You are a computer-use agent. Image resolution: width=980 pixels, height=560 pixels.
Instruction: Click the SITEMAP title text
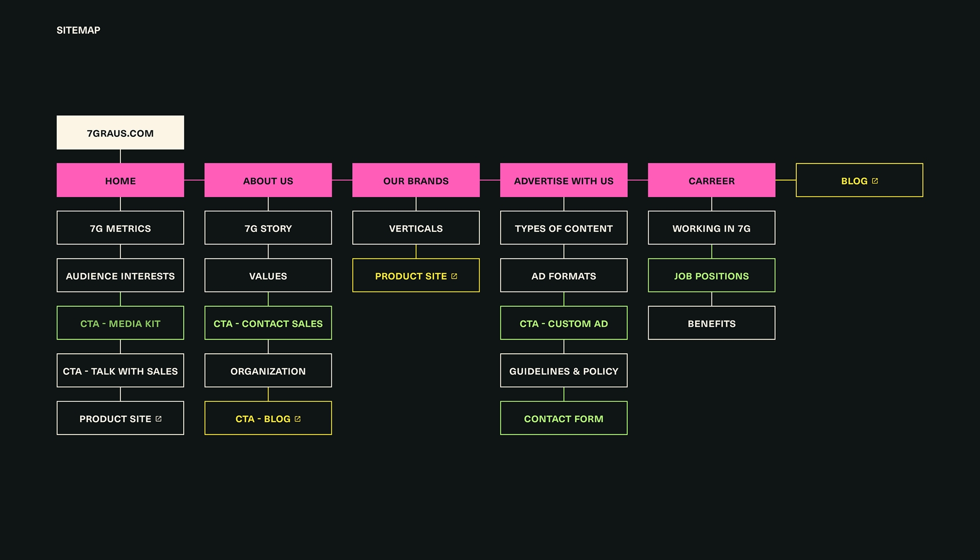click(78, 30)
